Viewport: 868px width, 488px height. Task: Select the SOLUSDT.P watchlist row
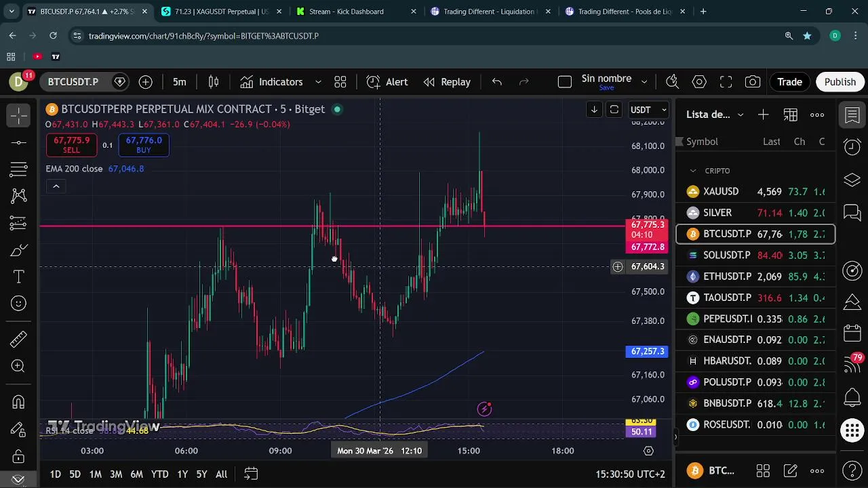[755, 256]
